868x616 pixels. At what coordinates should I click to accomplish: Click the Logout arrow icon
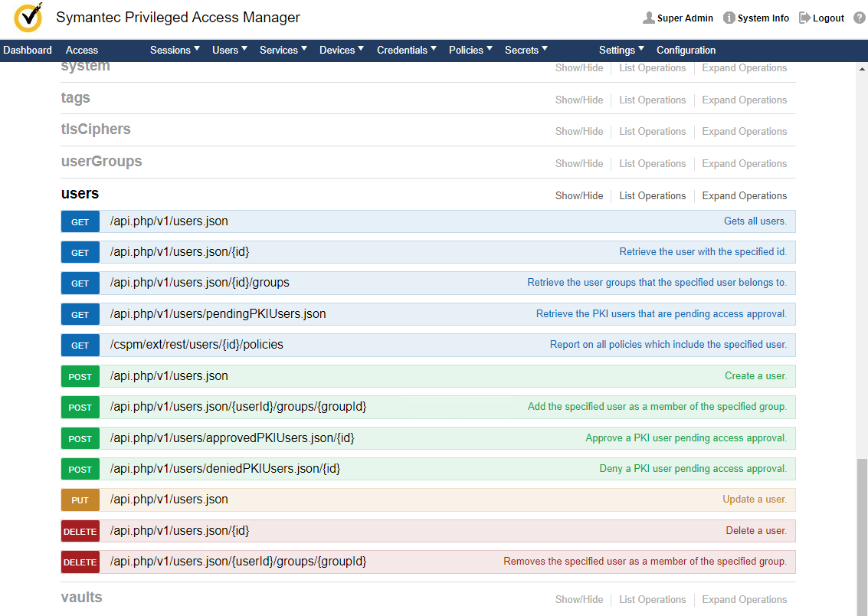point(804,18)
